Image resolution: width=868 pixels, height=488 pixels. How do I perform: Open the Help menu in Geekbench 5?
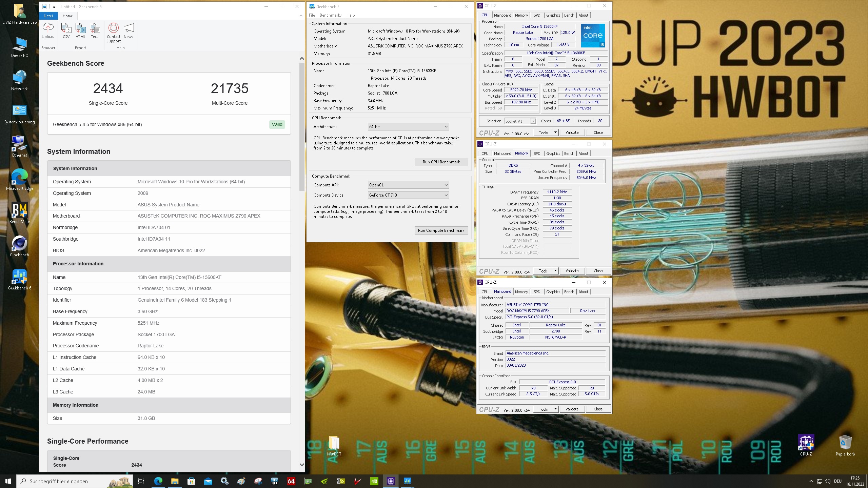tap(351, 15)
